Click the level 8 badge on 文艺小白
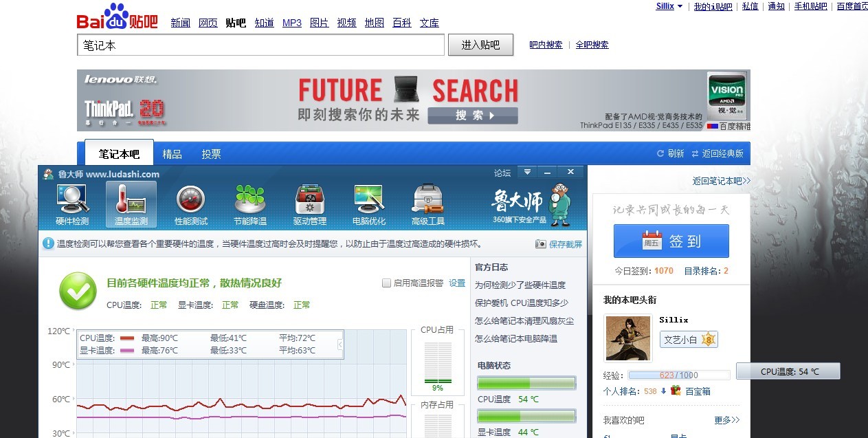868x438 pixels. (x=709, y=339)
